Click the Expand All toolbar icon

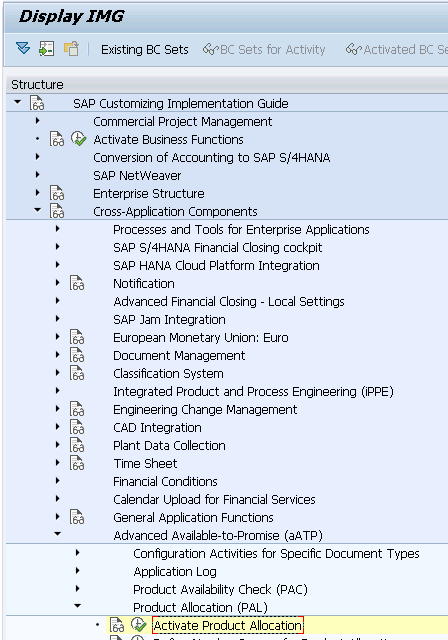point(23,49)
